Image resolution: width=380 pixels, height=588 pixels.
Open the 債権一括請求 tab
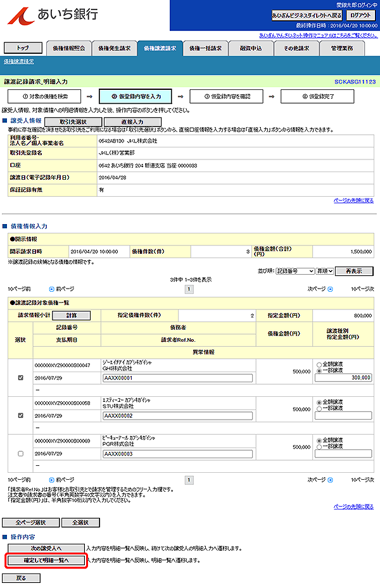206,48
